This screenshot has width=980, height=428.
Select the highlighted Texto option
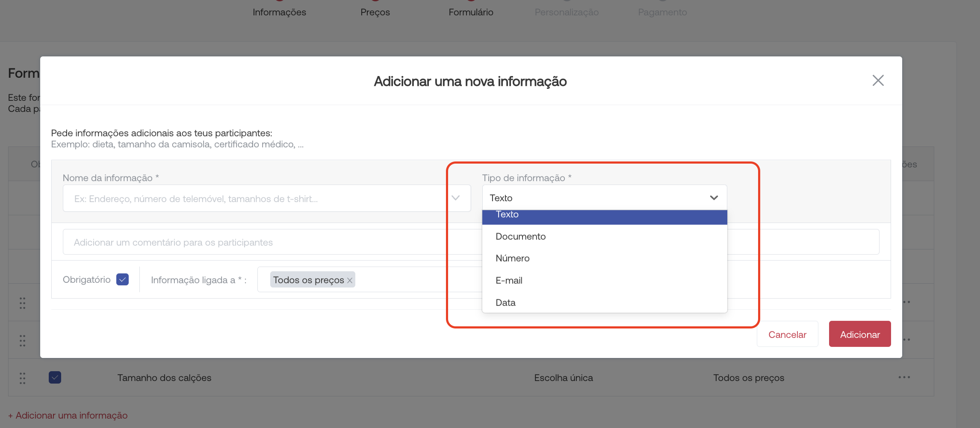click(x=507, y=216)
